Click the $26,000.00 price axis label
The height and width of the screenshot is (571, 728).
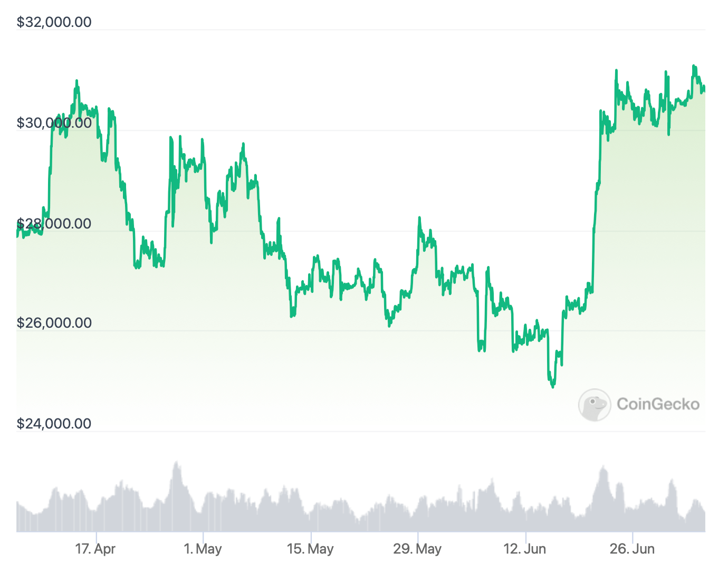click(x=54, y=322)
